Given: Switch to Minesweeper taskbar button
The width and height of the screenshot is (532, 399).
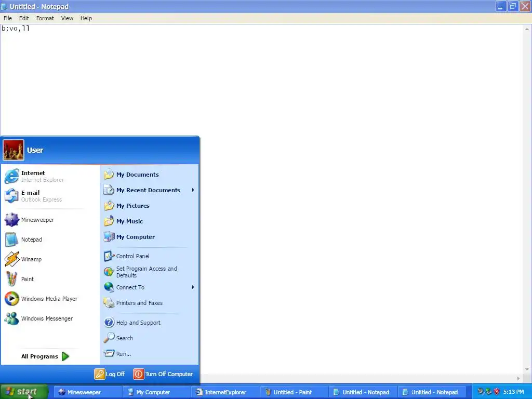Looking at the screenshot, I should click(x=87, y=392).
